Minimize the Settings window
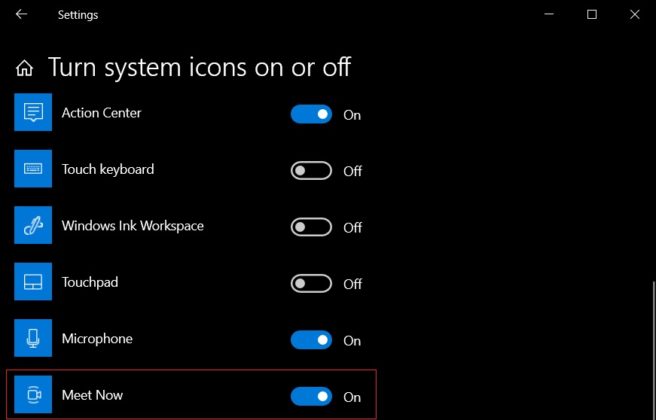Viewport: 656px width, 420px height. pos(547,15)
